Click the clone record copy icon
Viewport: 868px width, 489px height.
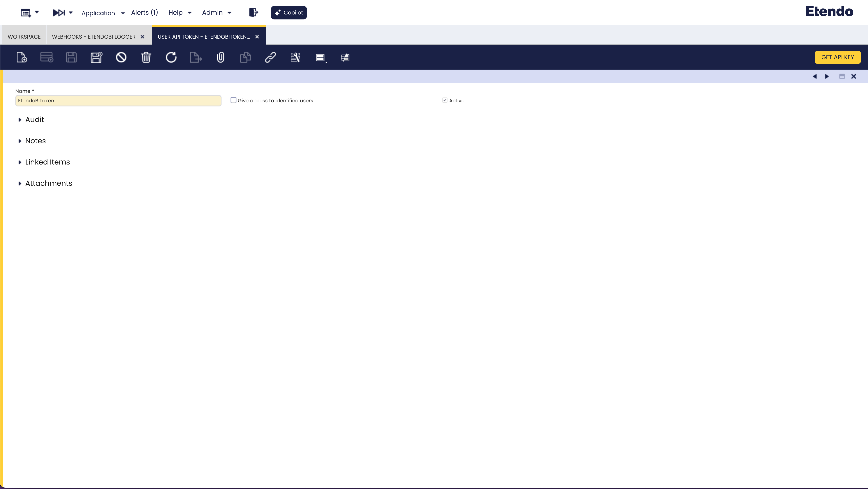(246, 57)
